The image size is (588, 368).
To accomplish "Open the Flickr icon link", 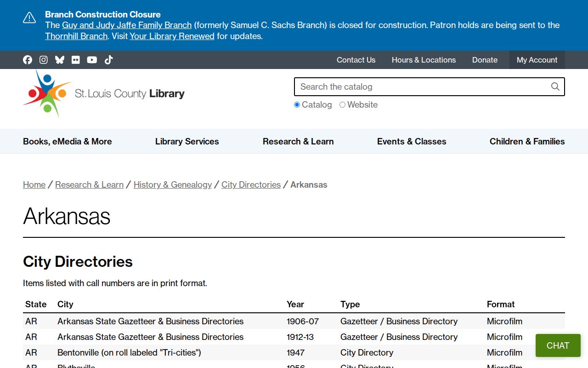I will 76,60.
